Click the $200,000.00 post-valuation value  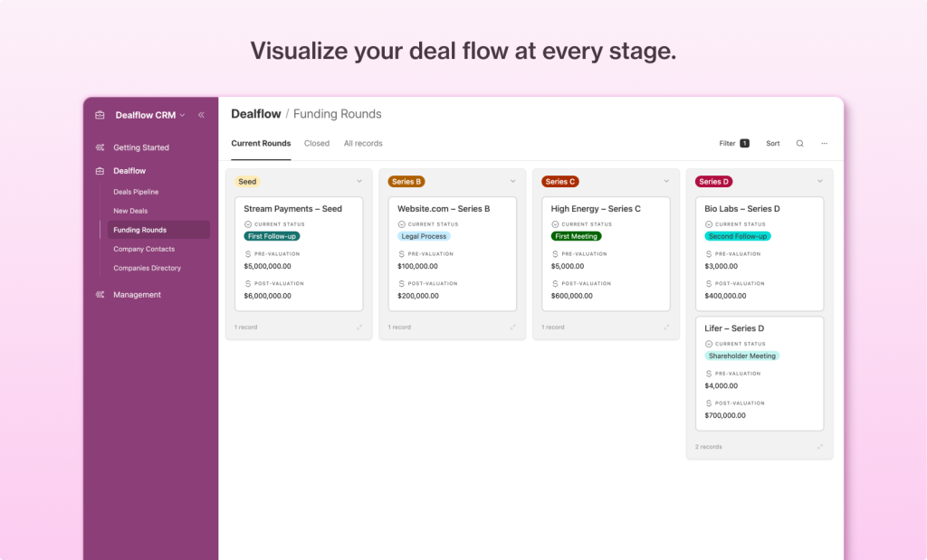click(x=418, y=295)
